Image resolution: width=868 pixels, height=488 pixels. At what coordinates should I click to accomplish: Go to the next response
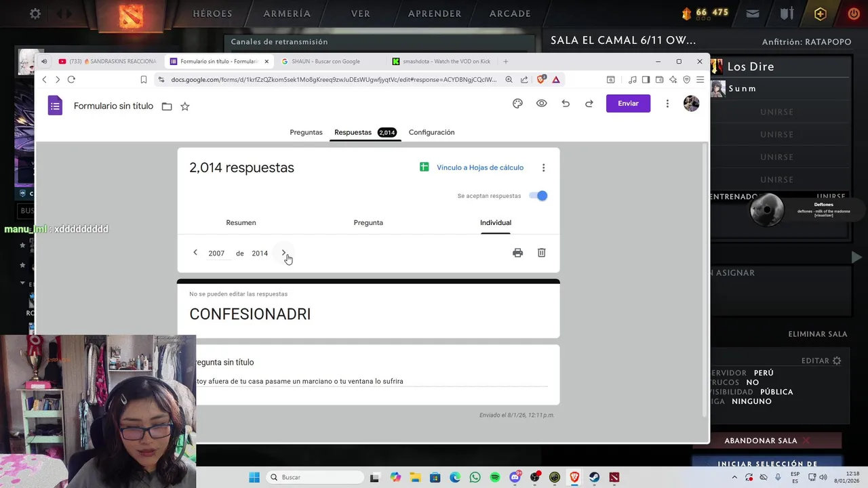click(283, 253)
